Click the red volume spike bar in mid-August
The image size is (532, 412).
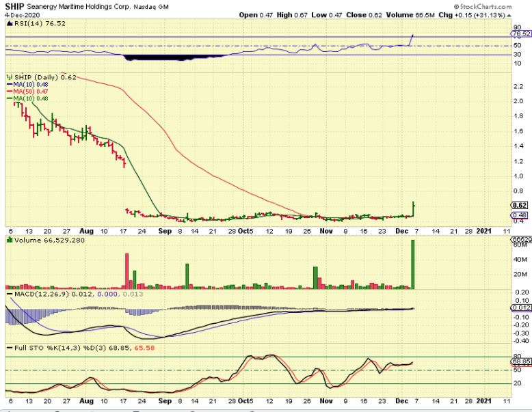[127, 271]
